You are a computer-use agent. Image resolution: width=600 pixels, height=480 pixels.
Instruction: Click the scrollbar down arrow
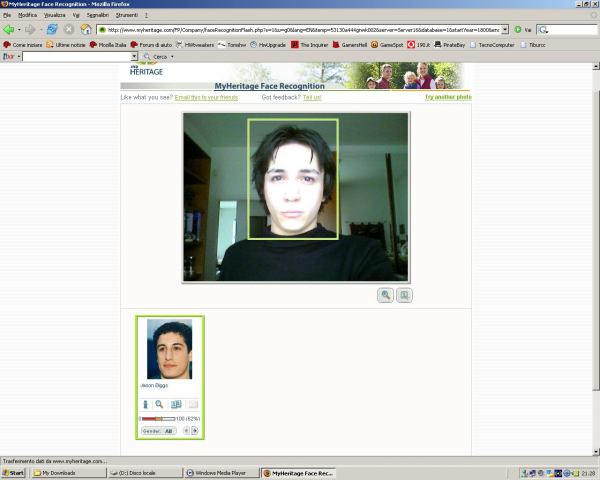pyautogui.click(x=596, y=452)
